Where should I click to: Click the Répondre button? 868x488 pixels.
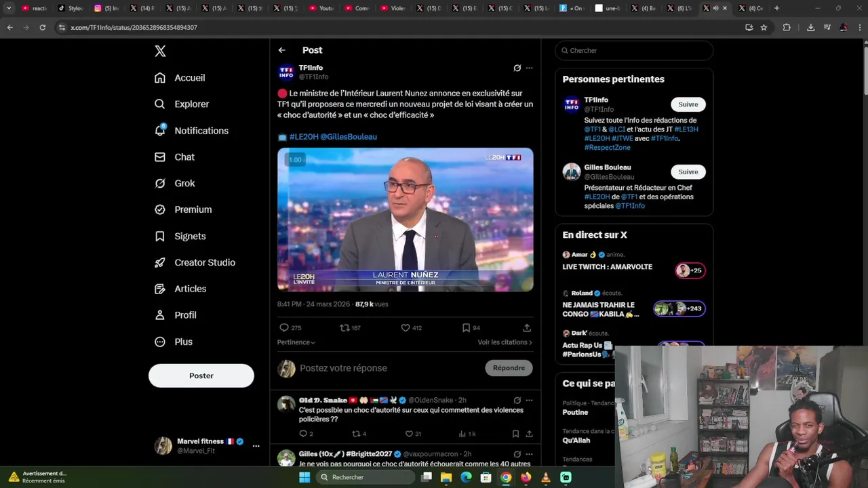click(x=509, y=368)
